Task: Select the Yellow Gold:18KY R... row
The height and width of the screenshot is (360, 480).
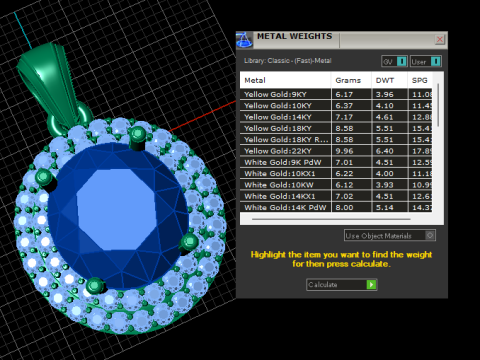Action: tap(336, 140)
